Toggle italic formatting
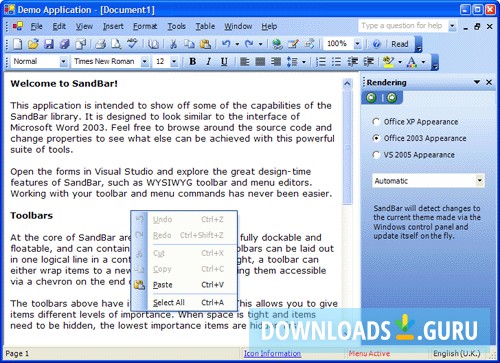This screenshot has height=363, width=500. (x=208, y=61)
